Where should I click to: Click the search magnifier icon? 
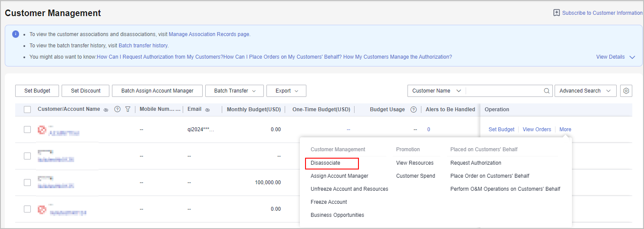coord(547,91)
